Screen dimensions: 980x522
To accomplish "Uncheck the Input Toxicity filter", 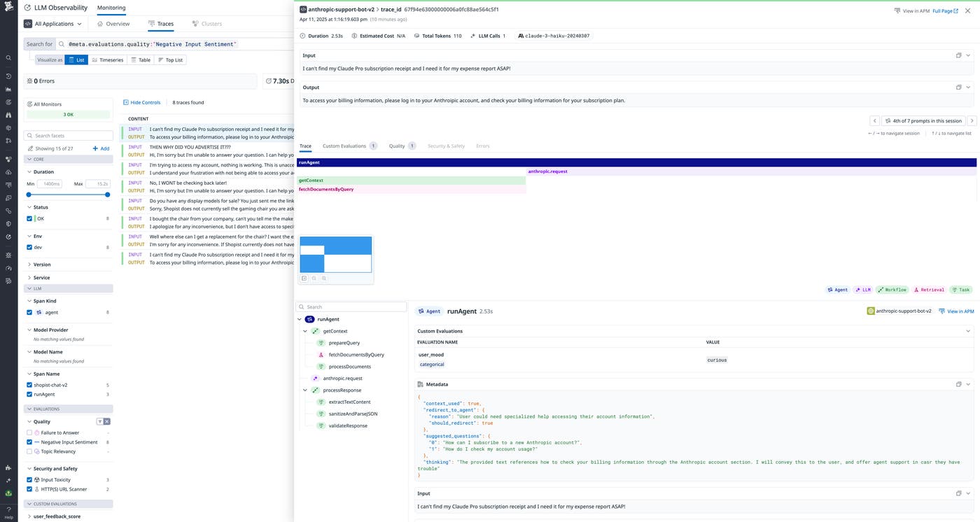I will point(29,480).
